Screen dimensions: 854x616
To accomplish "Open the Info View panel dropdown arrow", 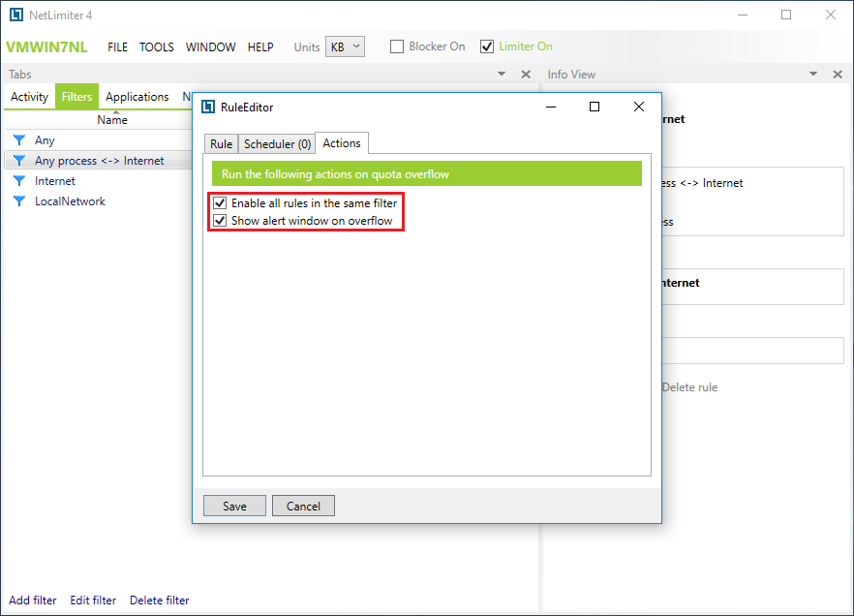I will pos(812,75).
